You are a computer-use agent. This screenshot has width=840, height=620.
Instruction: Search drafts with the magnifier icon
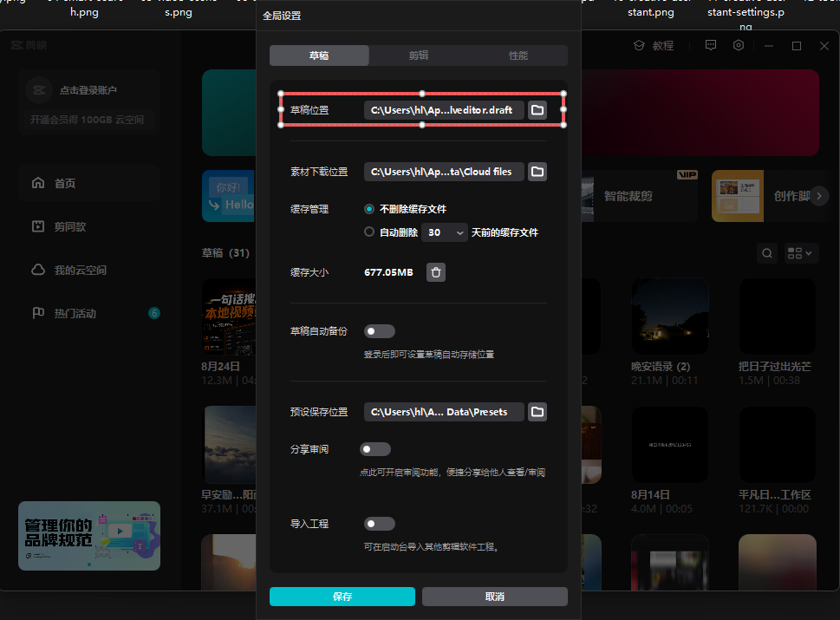[767, 253]
